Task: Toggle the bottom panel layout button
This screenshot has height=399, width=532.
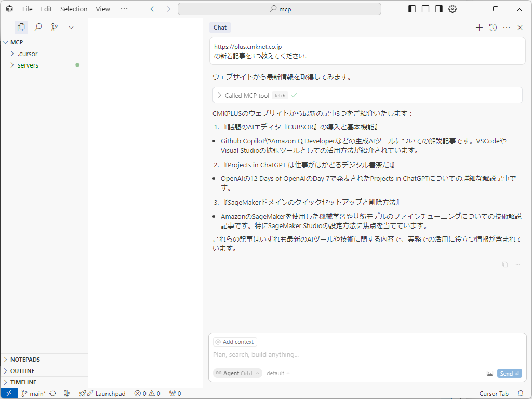Action: (x=425, y=9)
